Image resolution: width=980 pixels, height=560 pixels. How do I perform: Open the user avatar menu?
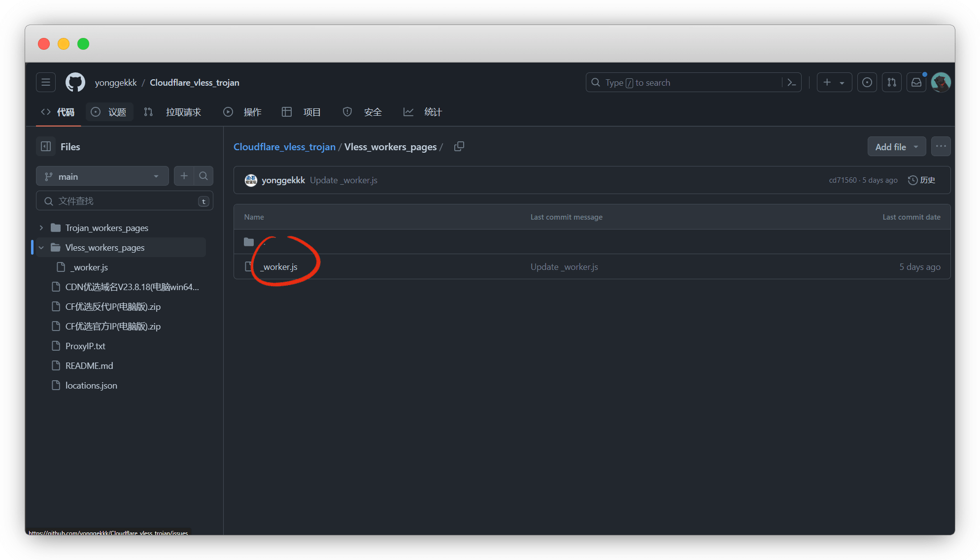941,82
